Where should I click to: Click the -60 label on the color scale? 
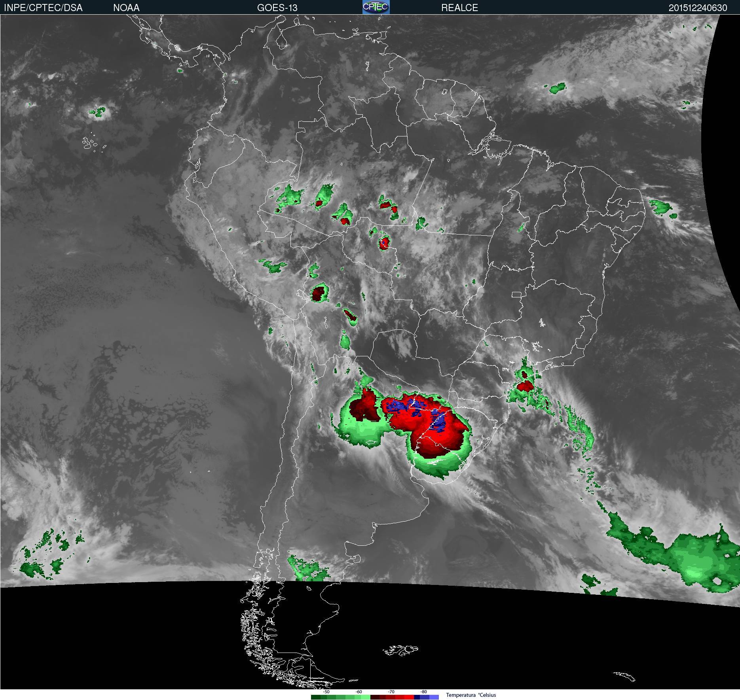[x=359, y=692]
